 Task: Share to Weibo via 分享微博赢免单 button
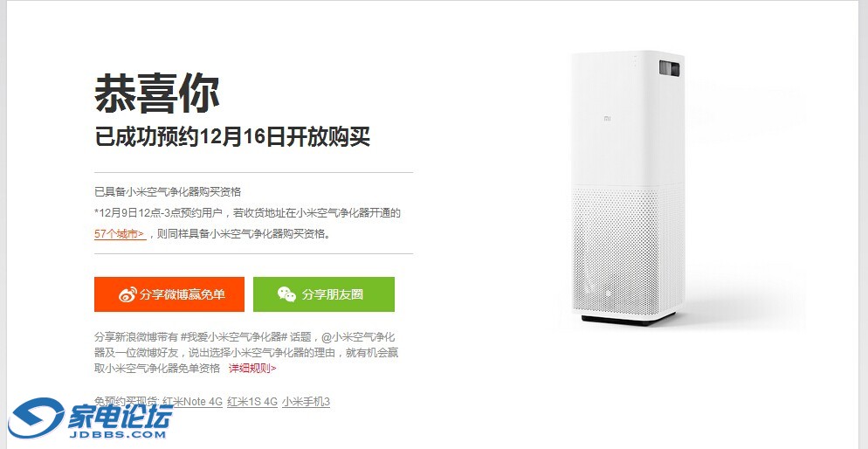coord(169,294)
